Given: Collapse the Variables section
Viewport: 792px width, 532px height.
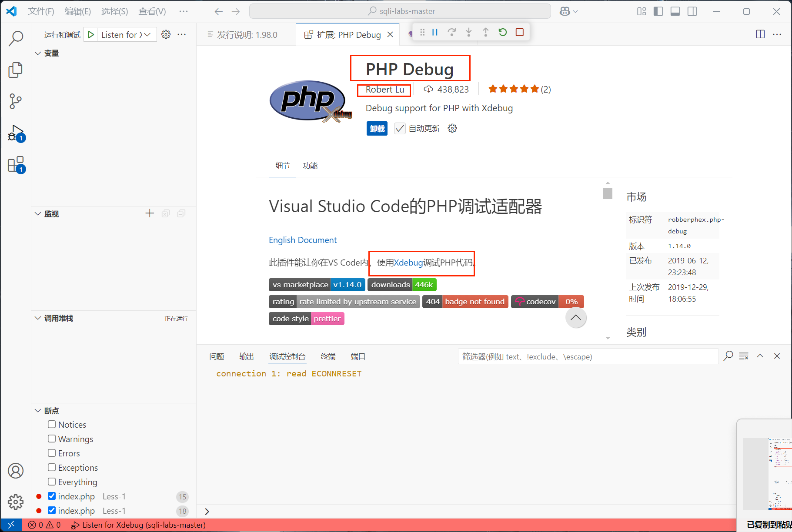Looking at the screenshot, I should 38,53.
